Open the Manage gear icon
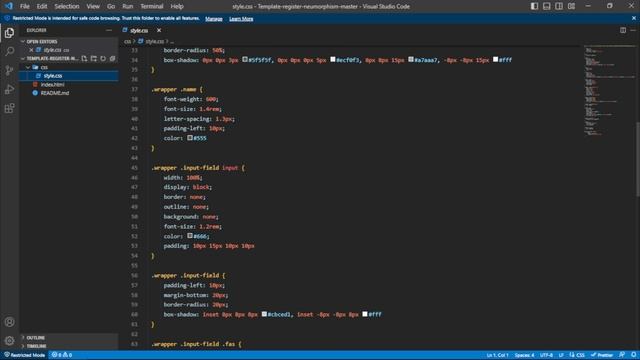 coord(9,340)
